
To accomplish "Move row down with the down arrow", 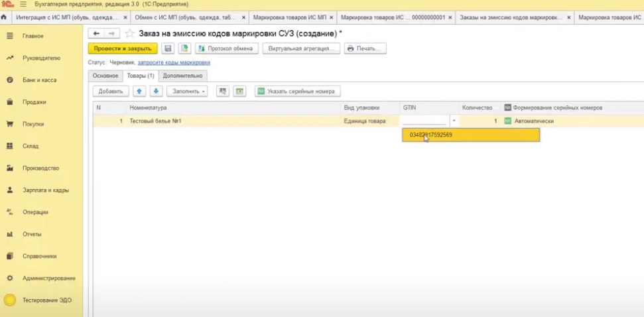I will click(156, 91).
